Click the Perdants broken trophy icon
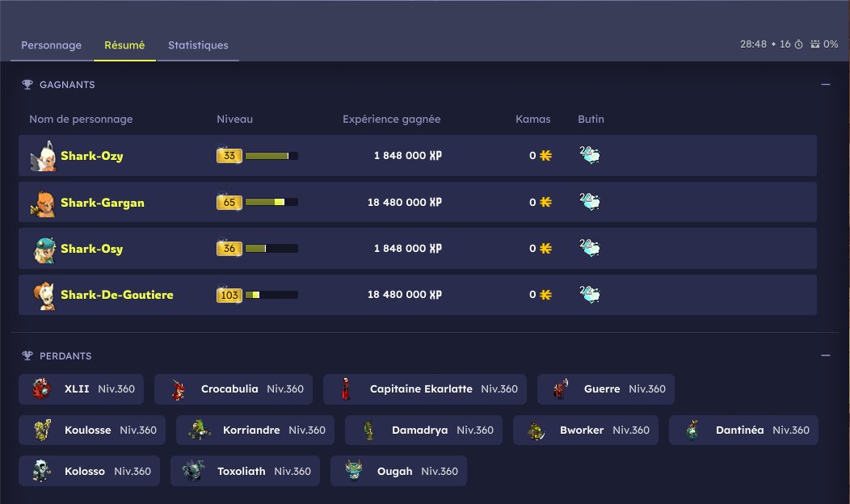 tap(27, 355)
